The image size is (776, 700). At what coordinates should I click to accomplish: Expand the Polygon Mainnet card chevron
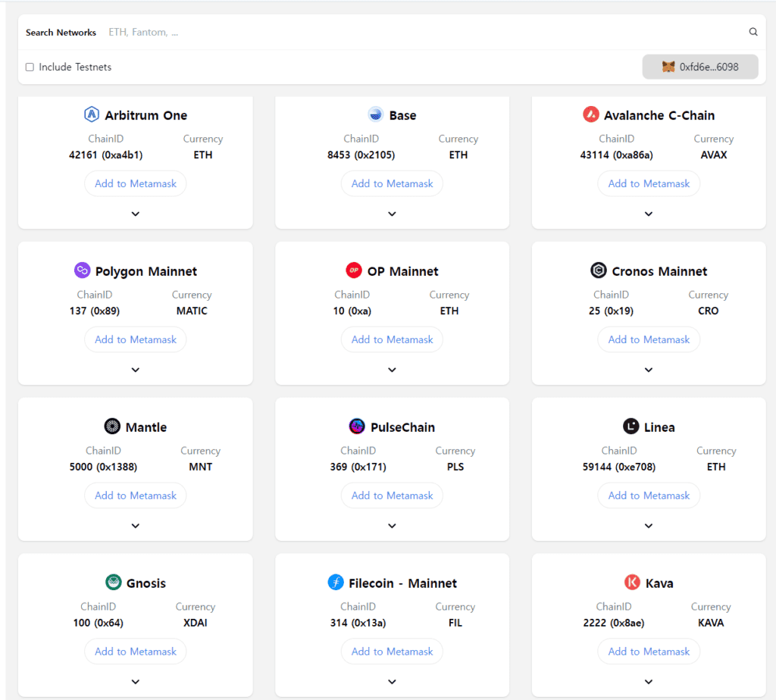click(135, 370)
